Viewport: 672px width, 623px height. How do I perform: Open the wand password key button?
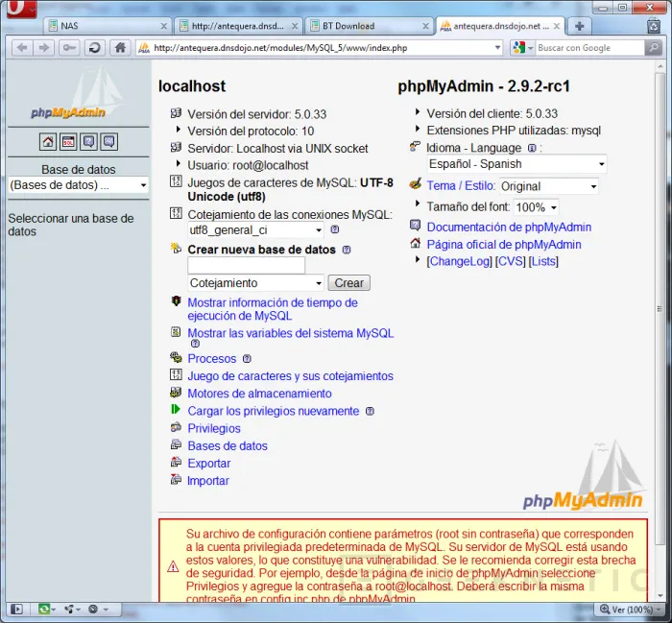pos(69,48)
